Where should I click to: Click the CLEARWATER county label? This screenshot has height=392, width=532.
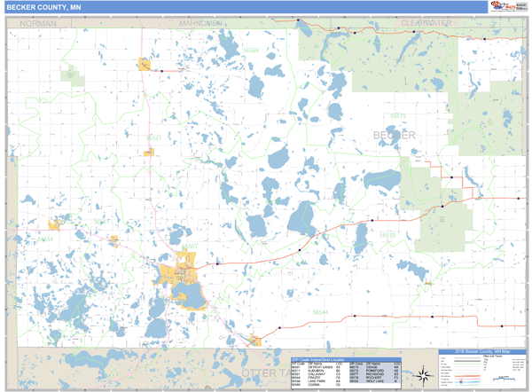(x=426, y=22)
